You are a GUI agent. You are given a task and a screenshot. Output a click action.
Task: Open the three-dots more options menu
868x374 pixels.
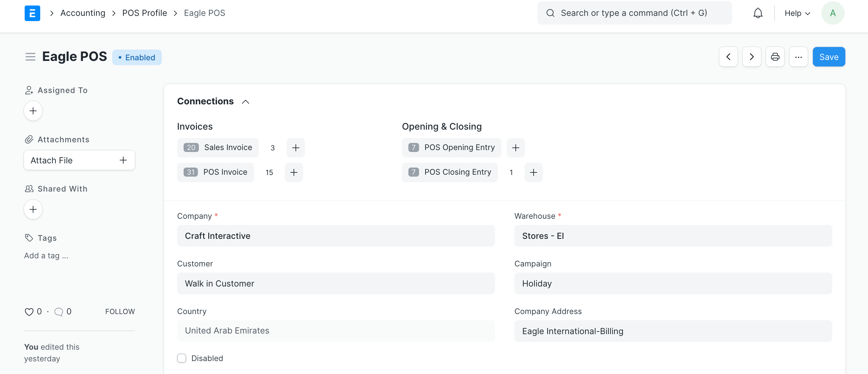point(798,57)
